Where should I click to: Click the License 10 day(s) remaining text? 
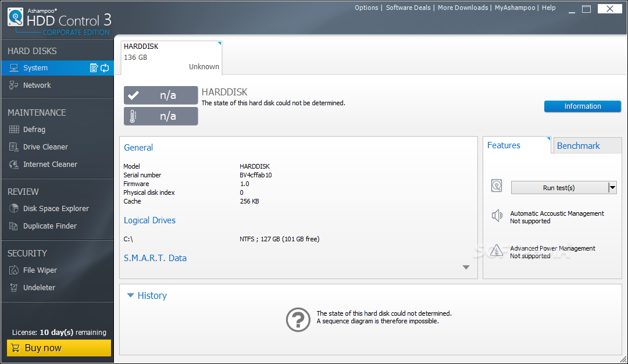click(x=59, y=333)
